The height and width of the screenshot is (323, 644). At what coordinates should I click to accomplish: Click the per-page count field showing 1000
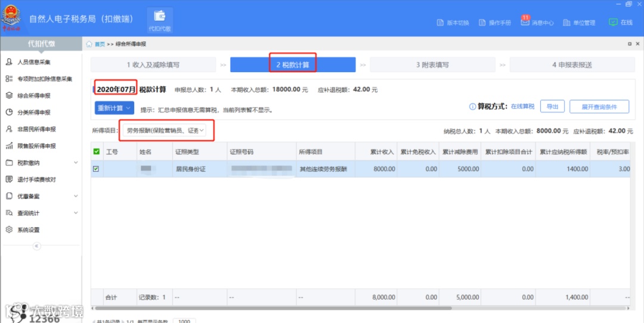184,321
